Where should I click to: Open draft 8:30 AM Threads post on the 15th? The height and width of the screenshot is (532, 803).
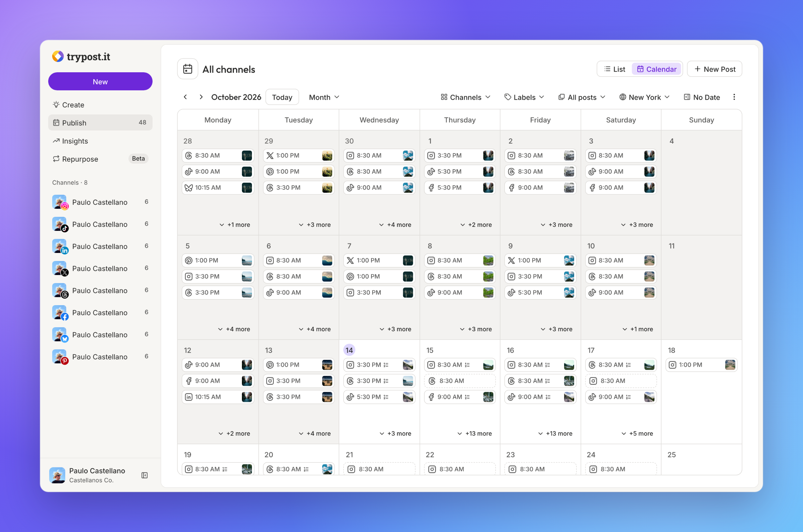[x=460, y=381]
